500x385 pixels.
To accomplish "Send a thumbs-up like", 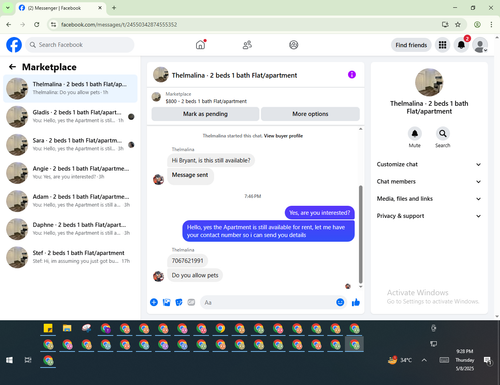I will [x=356, y=302].
